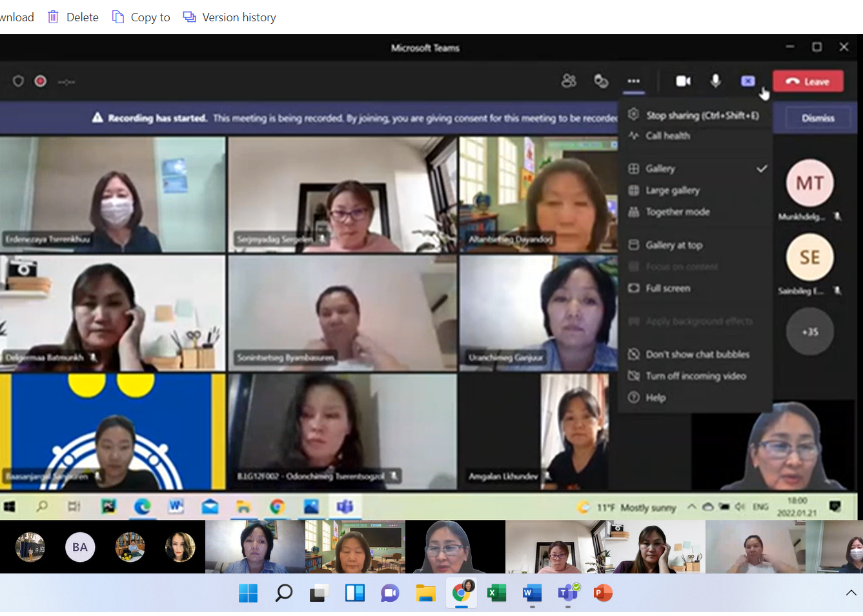Click the 'Recording has started.' text

coord(157,118)
